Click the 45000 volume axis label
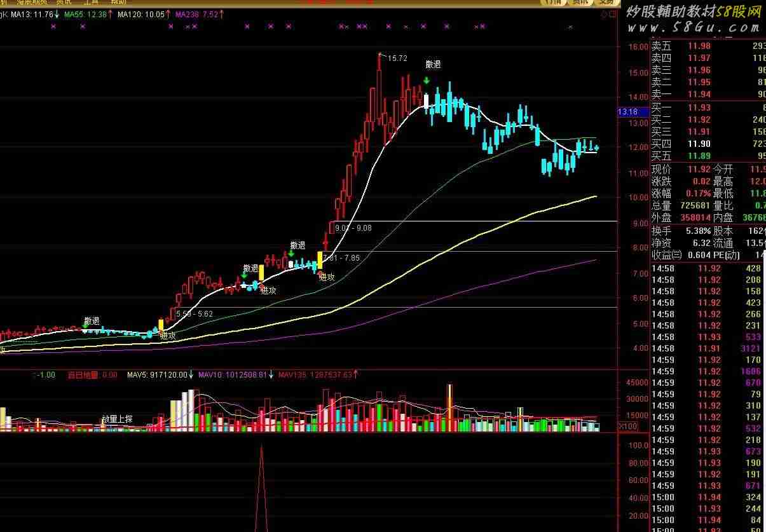 coord(637,383)
